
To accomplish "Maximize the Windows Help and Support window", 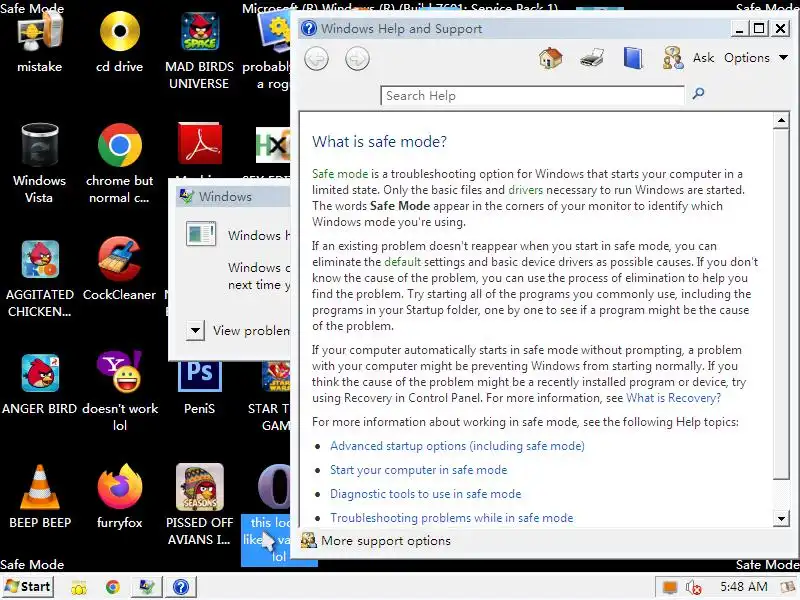I will point(759,28).
